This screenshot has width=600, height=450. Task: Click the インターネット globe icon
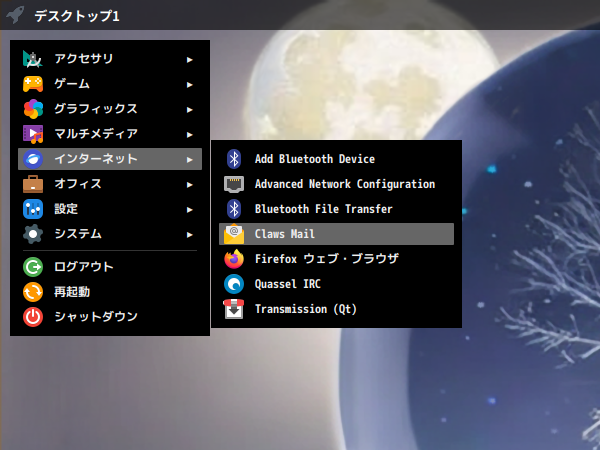click(33, 159)
